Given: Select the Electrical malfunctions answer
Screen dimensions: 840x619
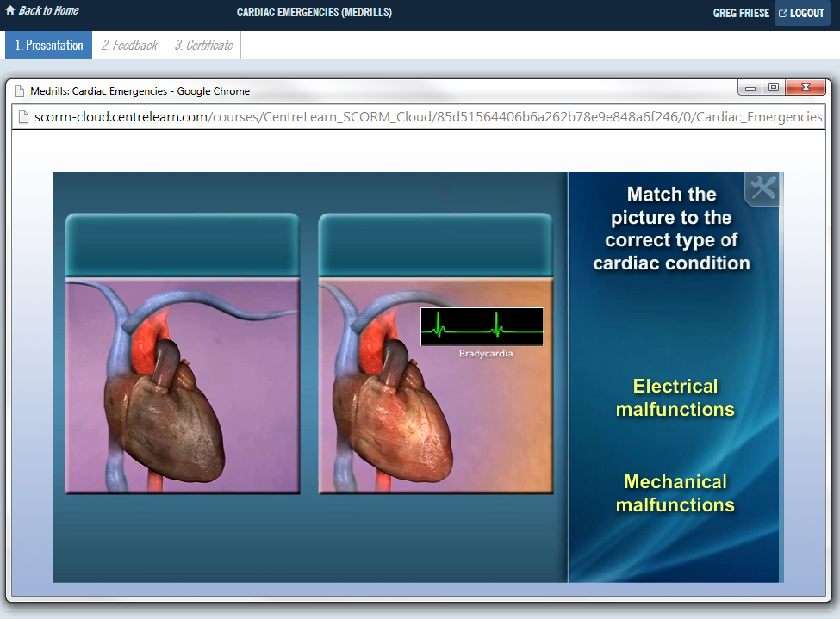Looking at the screenshot, I should [x=675, y=398].
